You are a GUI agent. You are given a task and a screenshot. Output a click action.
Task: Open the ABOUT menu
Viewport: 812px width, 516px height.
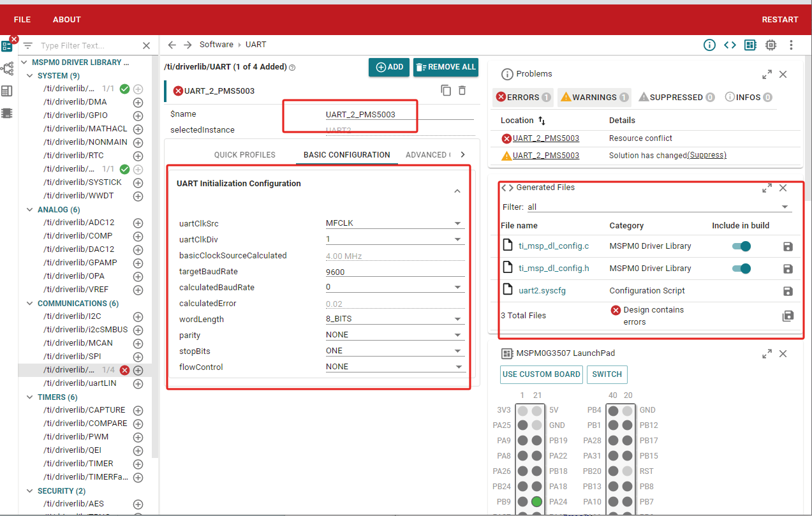pyautogui.click(x=67, y=20)
